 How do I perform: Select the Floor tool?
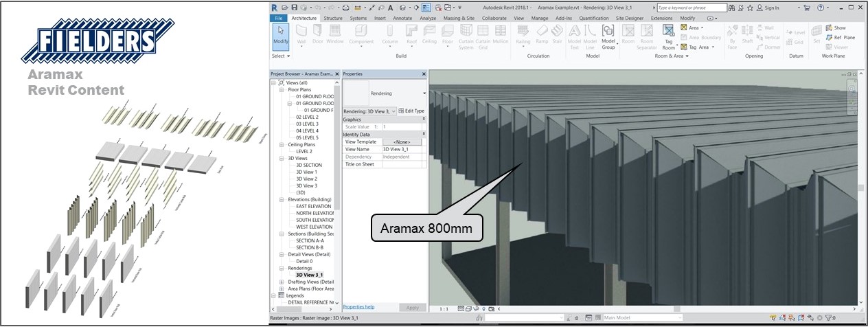coord(448,36)
